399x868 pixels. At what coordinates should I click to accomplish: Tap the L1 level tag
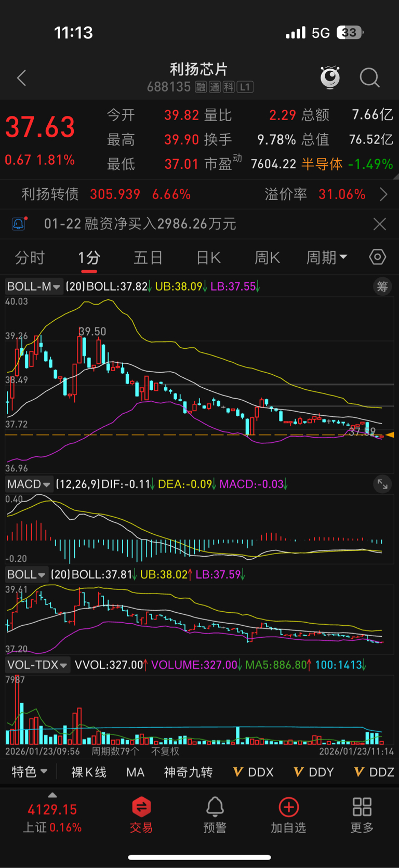coord(245,87)
